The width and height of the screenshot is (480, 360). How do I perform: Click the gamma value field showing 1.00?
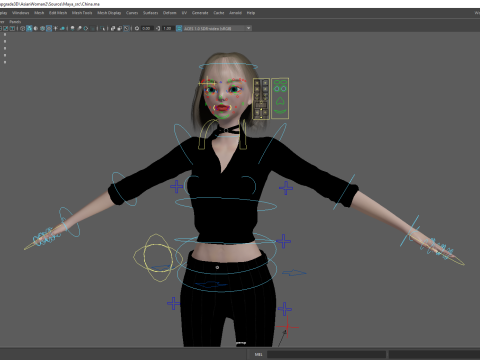coord(167,28)
